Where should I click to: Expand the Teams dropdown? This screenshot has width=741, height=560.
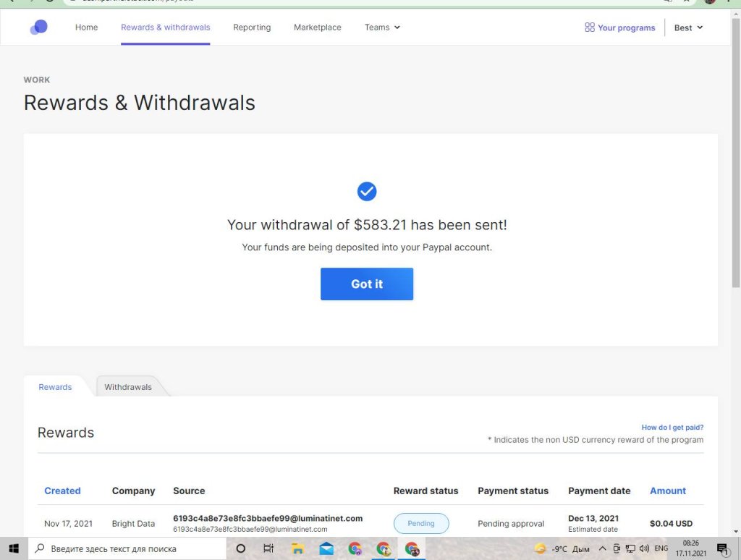382,27
